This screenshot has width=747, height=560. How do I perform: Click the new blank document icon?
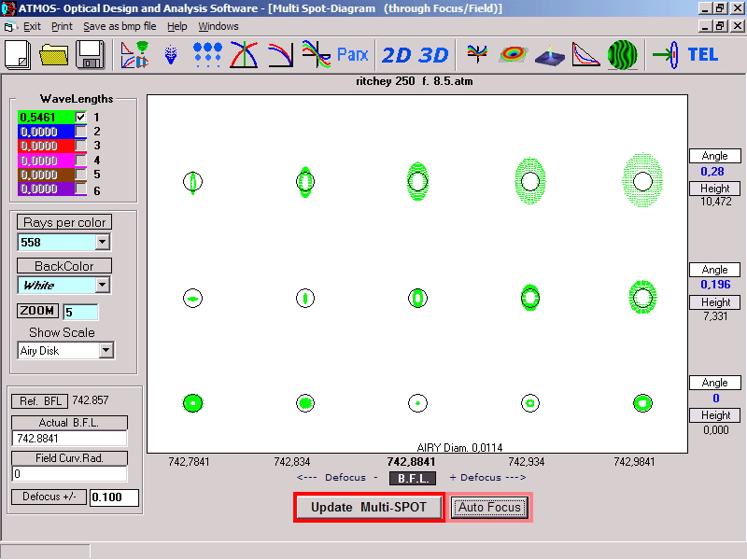tap(19, 54)
